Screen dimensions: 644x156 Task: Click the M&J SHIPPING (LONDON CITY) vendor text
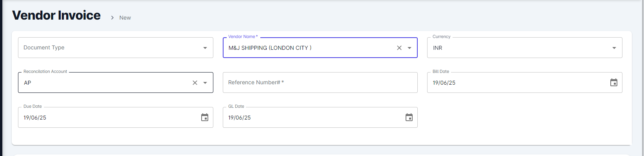point(270,48)
